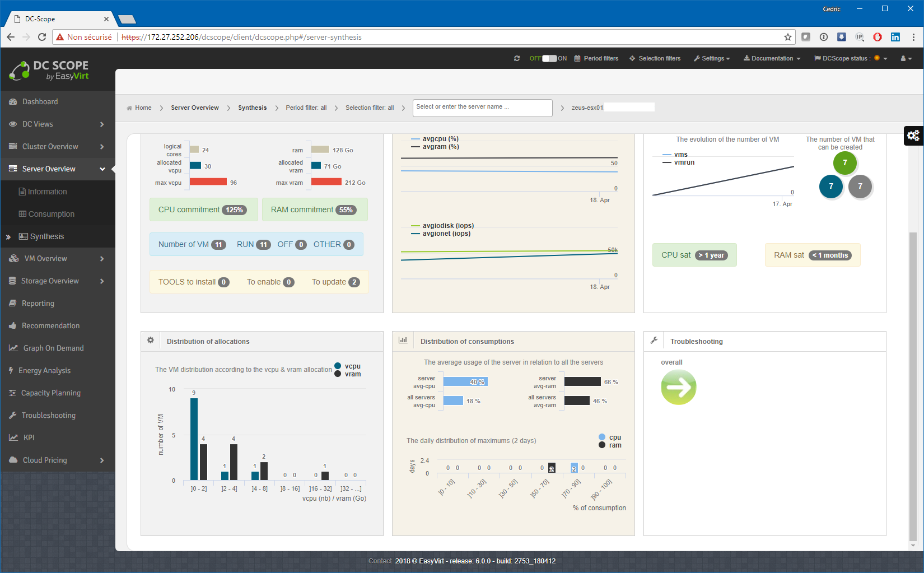Screen dimensions: 924x573
Task: Click the green 7 VM bubble
Action: click(x=844, y=163)
